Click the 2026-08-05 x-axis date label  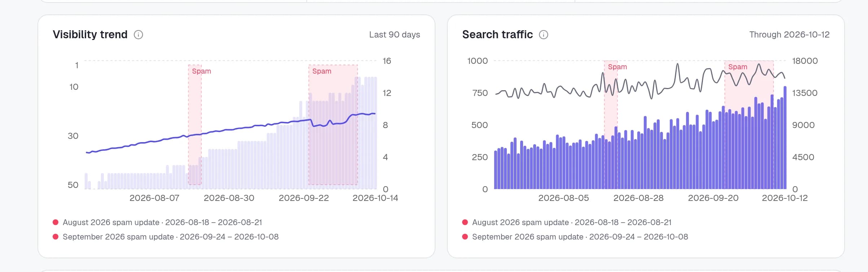563,198
